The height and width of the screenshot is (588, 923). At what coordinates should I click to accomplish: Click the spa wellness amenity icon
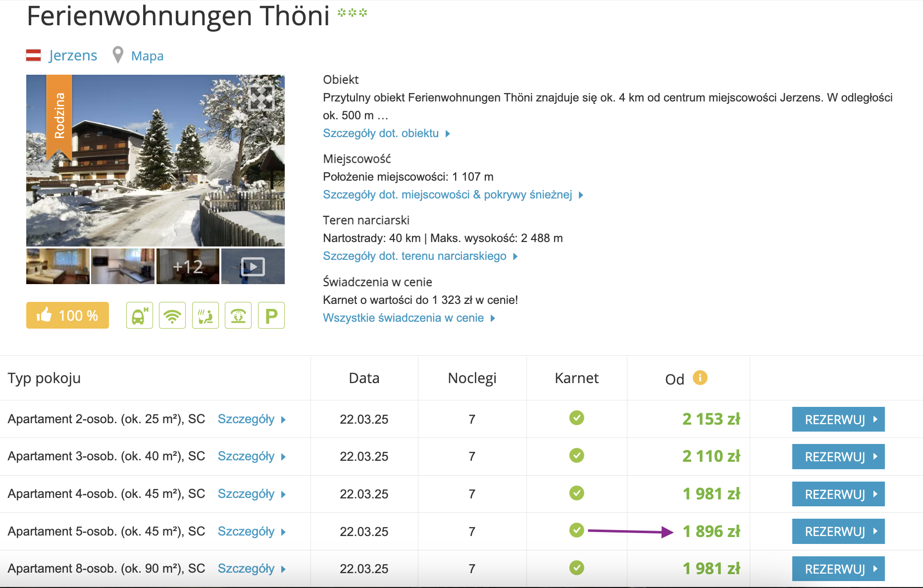pyautogui.click(x=238, y=315)
